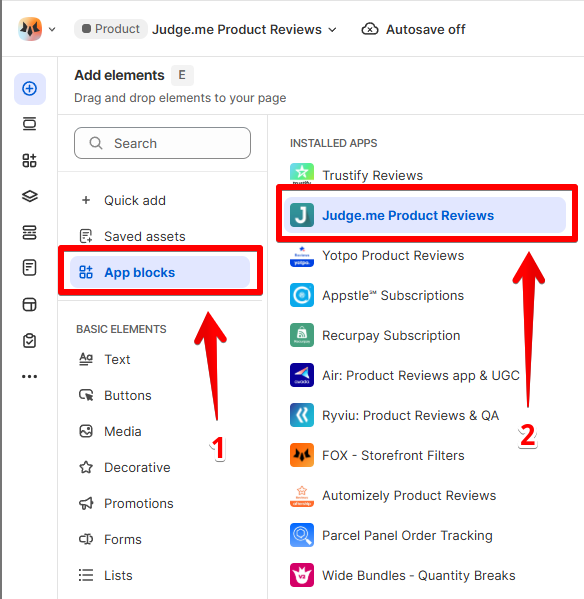The width and height of the screenshot is (584, 599).
Task: Click the FOX Storefront Filters orange icon
Action: tap(302, 455)
